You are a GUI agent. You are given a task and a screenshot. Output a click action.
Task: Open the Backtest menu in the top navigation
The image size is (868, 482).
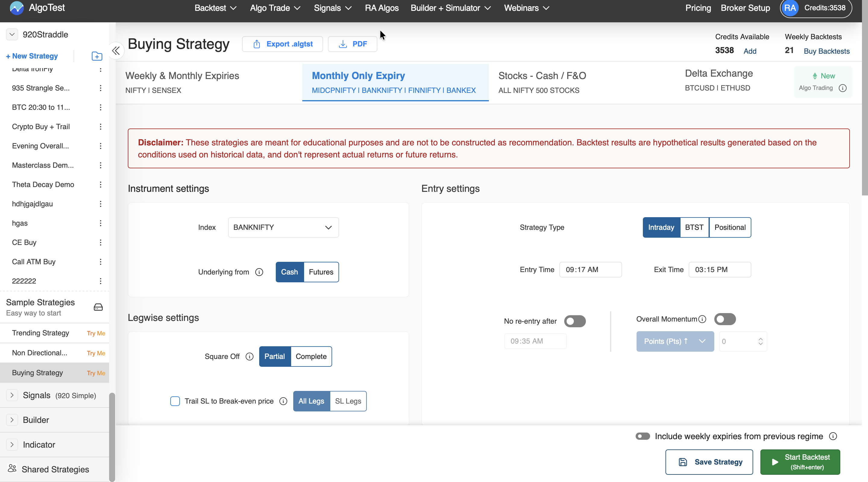click(215, 8)
